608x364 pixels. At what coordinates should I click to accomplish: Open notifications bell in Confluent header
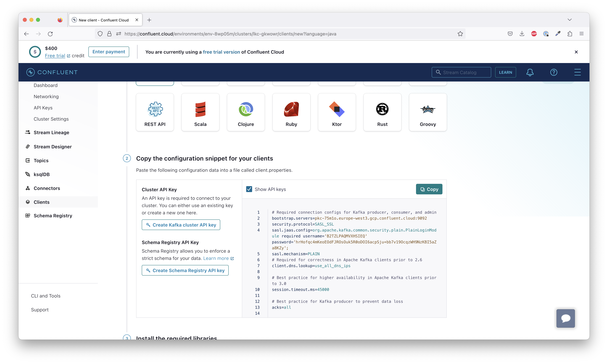530,72
